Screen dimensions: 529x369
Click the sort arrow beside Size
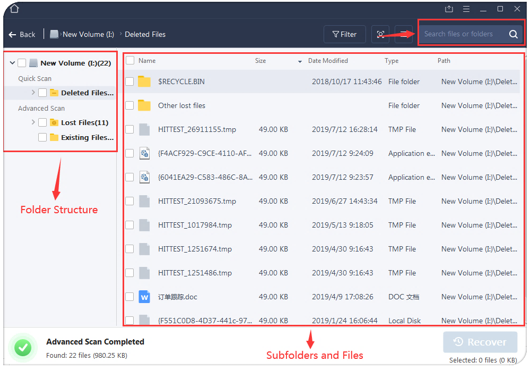click(x=300, y=61)
